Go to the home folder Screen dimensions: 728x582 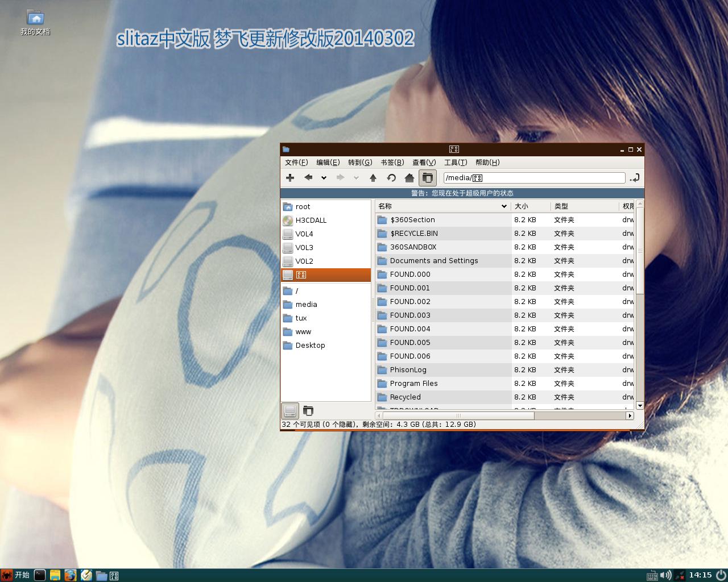point(409,178)
